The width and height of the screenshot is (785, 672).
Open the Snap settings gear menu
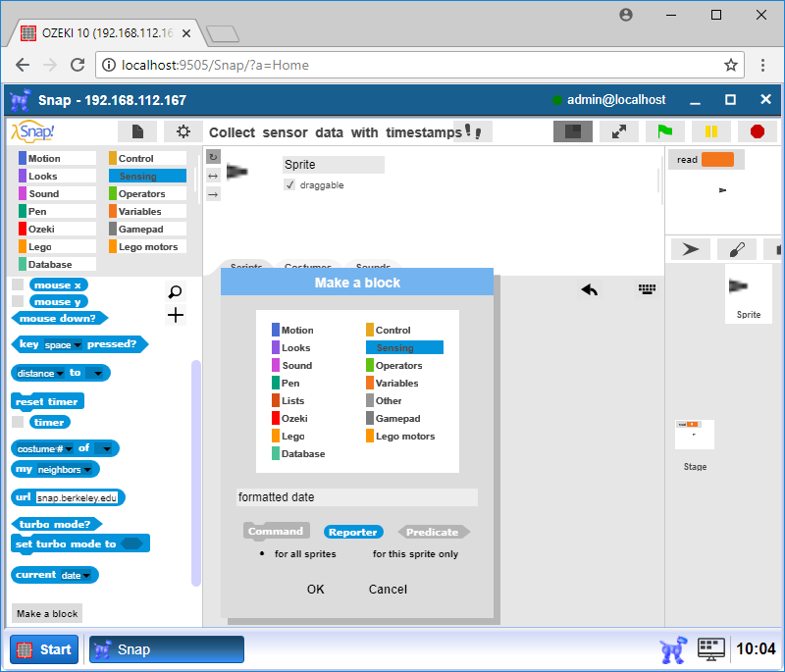pos(183,131)
